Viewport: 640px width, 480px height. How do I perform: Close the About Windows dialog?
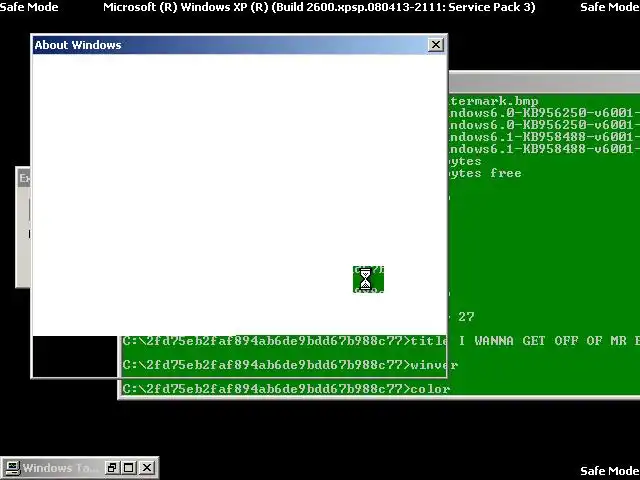point(436,44)
